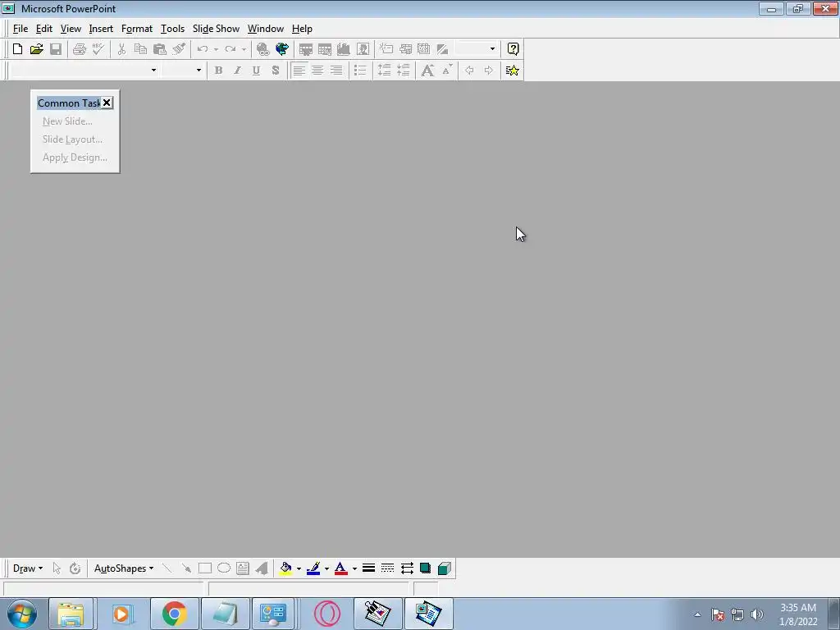Image resolution: width=840 pixels, height=630 pixels.
Task: Click the 3-D effect icon
Action: click(444, 568)
